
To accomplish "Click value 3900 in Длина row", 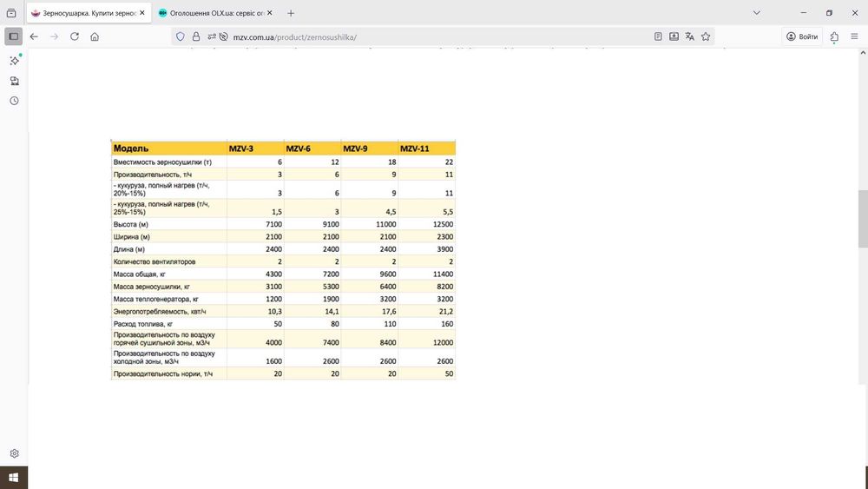I will pos(444,249).
